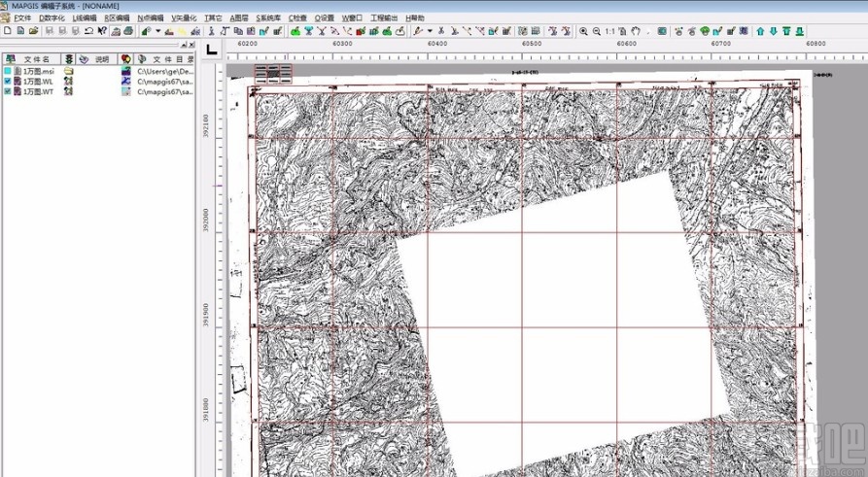This screenshot has height=477, width=868.
Task: Open dropdown arrow beside the pencil tool
Action: click(x=429, y=31)
